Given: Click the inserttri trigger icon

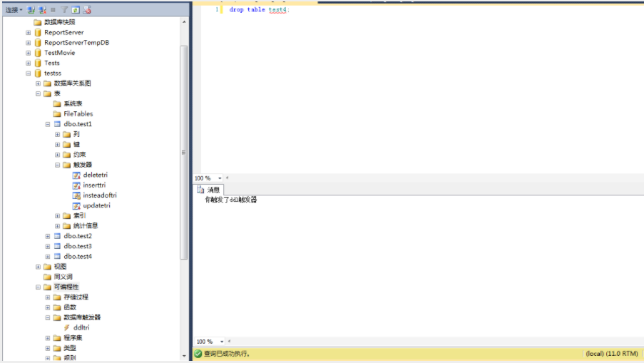Looking at the screenshot, I should click(x=76, y=185).
